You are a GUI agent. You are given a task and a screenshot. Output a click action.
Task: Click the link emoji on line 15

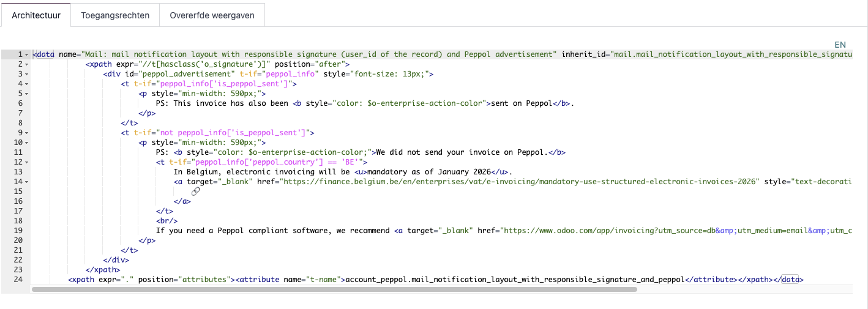pyautogui.click(x=196, y=191)
